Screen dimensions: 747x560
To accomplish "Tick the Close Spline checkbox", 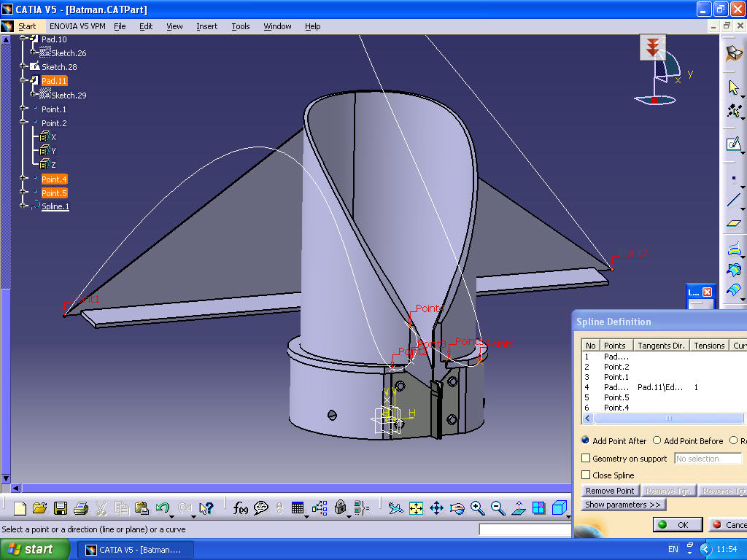I will (586, 475).
